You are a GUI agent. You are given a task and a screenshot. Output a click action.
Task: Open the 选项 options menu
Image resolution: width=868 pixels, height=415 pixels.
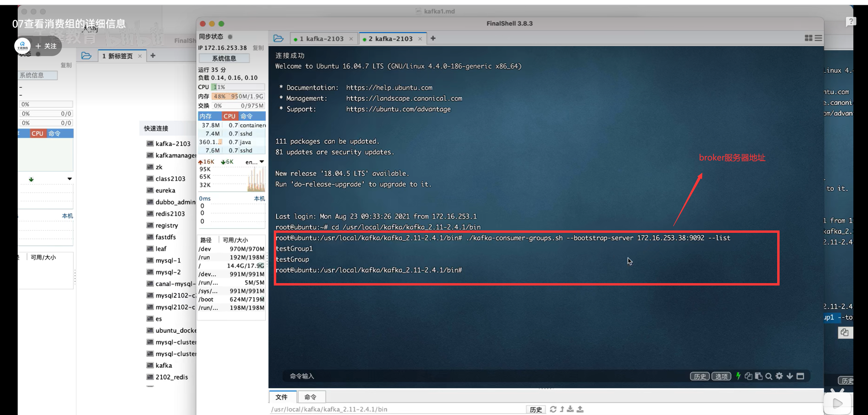[x=721, y=376]
